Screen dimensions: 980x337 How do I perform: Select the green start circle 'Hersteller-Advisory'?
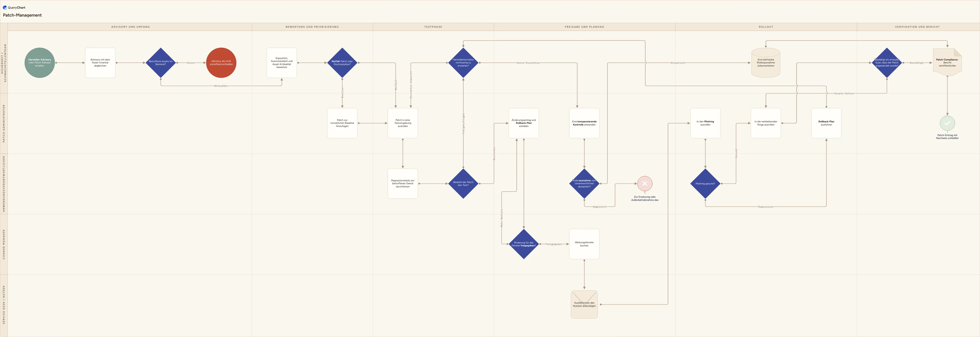click(40, 63)
